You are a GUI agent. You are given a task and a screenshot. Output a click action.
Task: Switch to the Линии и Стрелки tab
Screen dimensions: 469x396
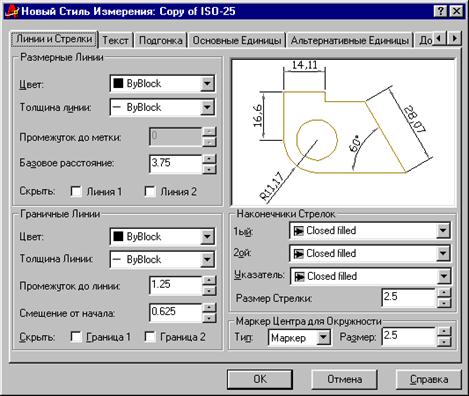[54, 39]
